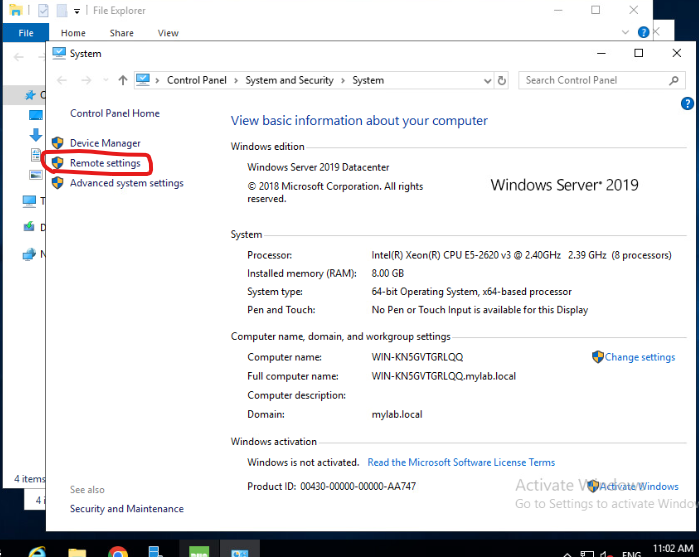Click shield icon beside Advanced system settings
The width and height of the screenshot is (699, 557).
point(58,183)
